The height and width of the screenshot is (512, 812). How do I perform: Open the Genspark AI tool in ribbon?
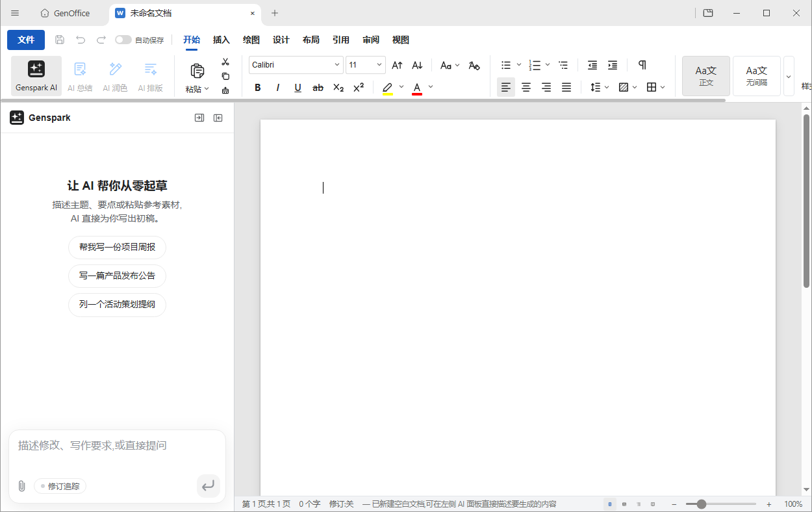tap(36, 76)
